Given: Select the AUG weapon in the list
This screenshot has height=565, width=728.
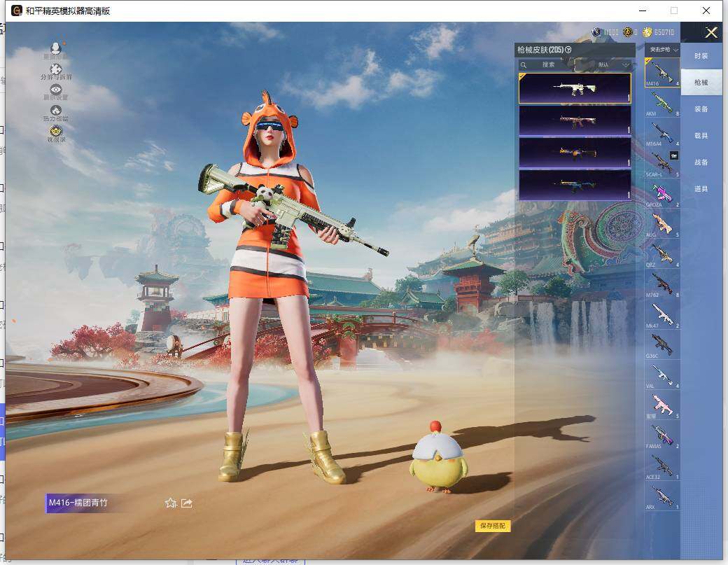Looking at the screenshot, I should (x=662, y=223).
